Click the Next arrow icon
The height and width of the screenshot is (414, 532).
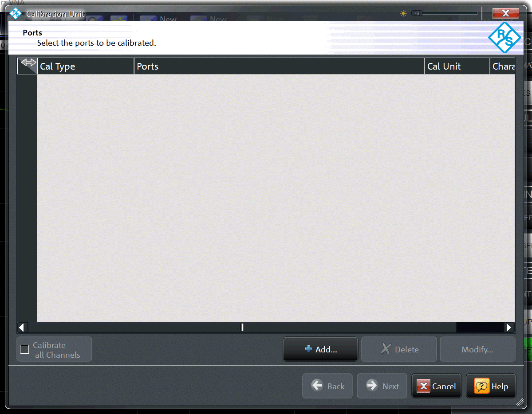tap(372, 386)
